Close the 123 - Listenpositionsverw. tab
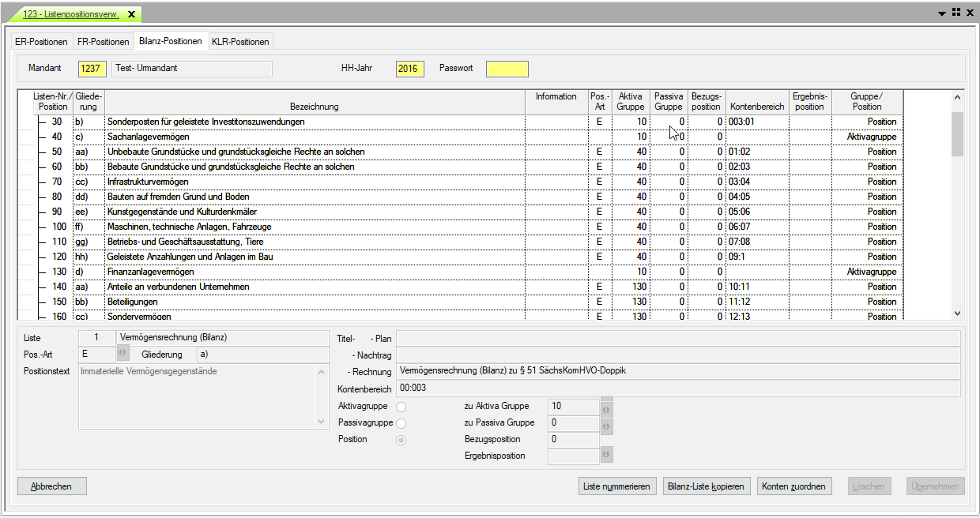 [131, 14]
